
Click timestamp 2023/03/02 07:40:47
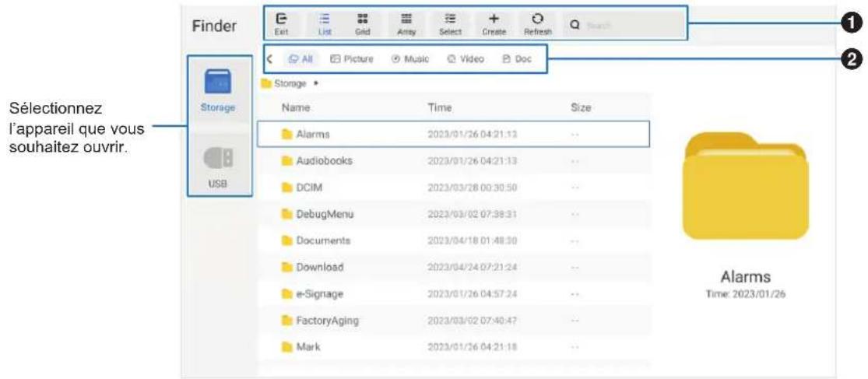tap(473, 321)
